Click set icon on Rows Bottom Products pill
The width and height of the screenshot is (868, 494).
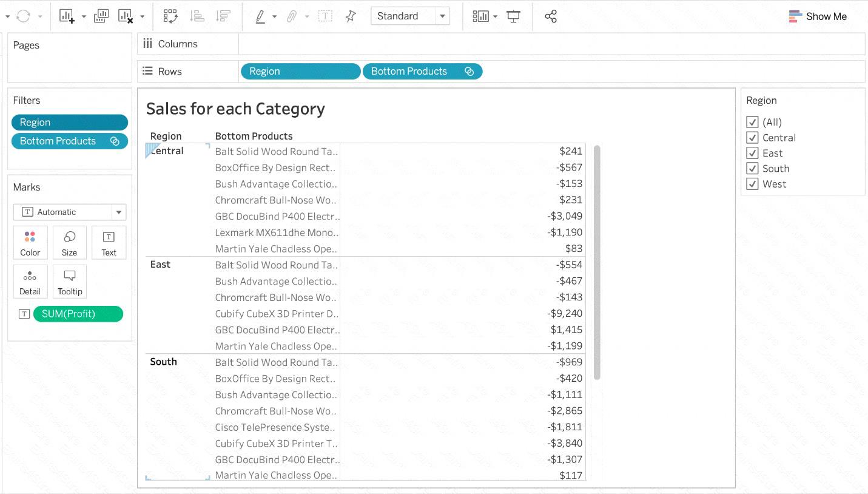469,71
